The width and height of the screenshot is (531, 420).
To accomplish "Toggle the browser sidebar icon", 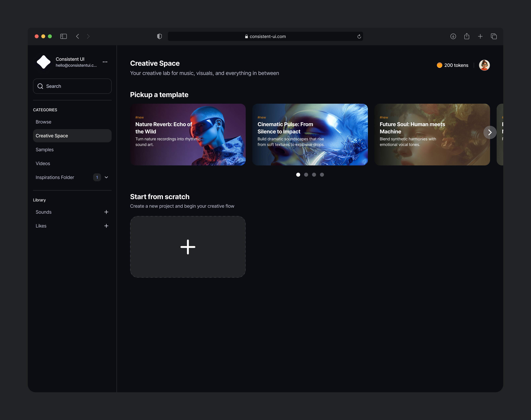I will [63, 36].
